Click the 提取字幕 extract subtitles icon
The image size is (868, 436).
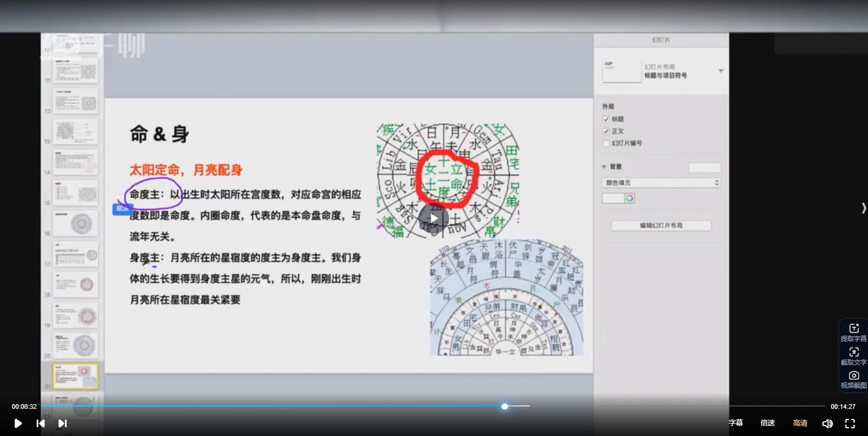coord(854,333)
